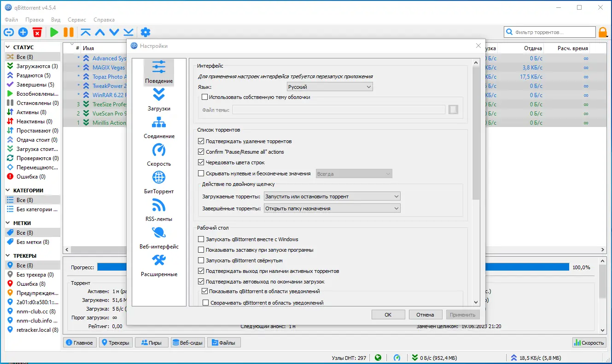Click the orange lock icon in toolbar
This screenshot has width=612, height=364.
pyautogui.click(x=603, y=32)
